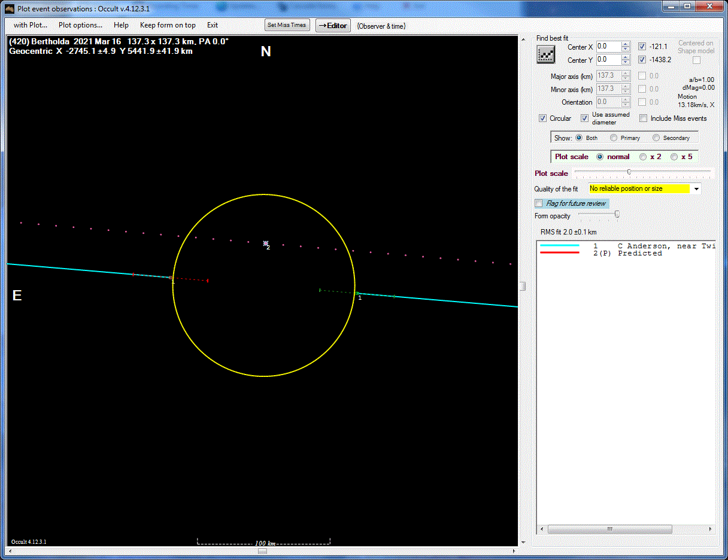Click the (420) Bertholda plot title text

coord(119,41)
